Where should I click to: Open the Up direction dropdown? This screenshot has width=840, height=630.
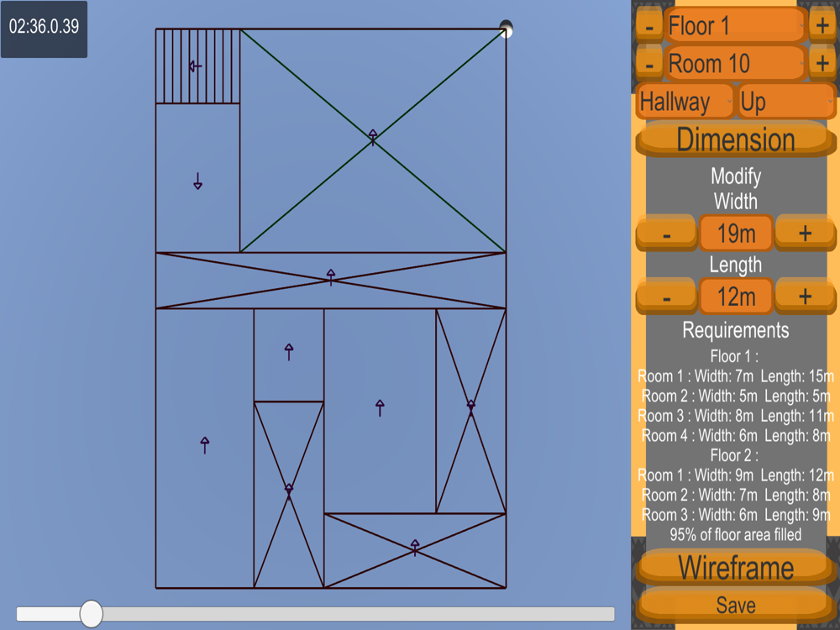click(x=786, y=102)
